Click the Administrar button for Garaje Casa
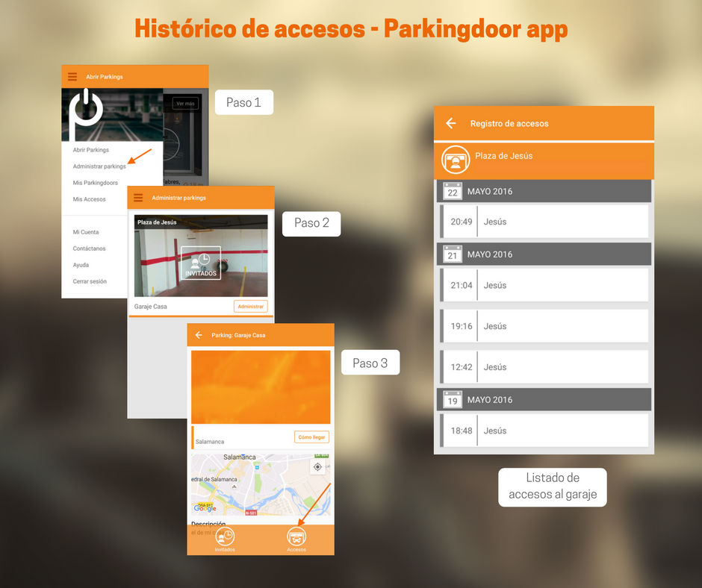The image size is (702, 588). coord(251,307)
